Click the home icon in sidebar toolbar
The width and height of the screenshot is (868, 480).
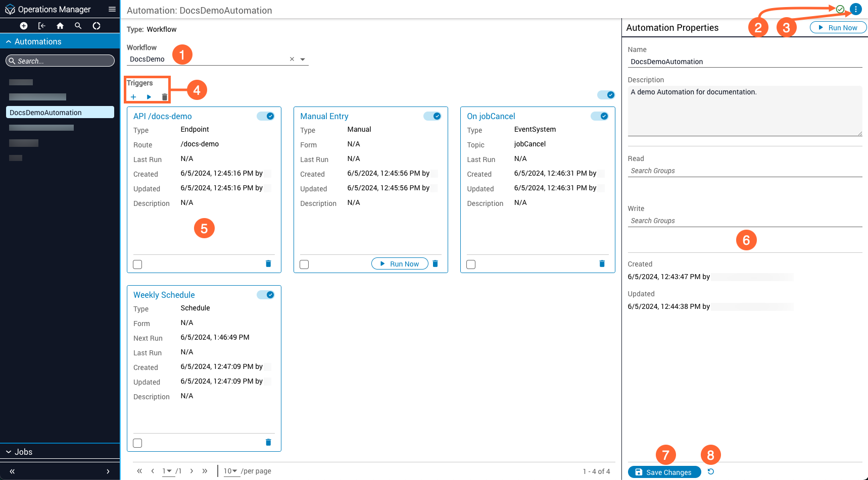[60, 26]
